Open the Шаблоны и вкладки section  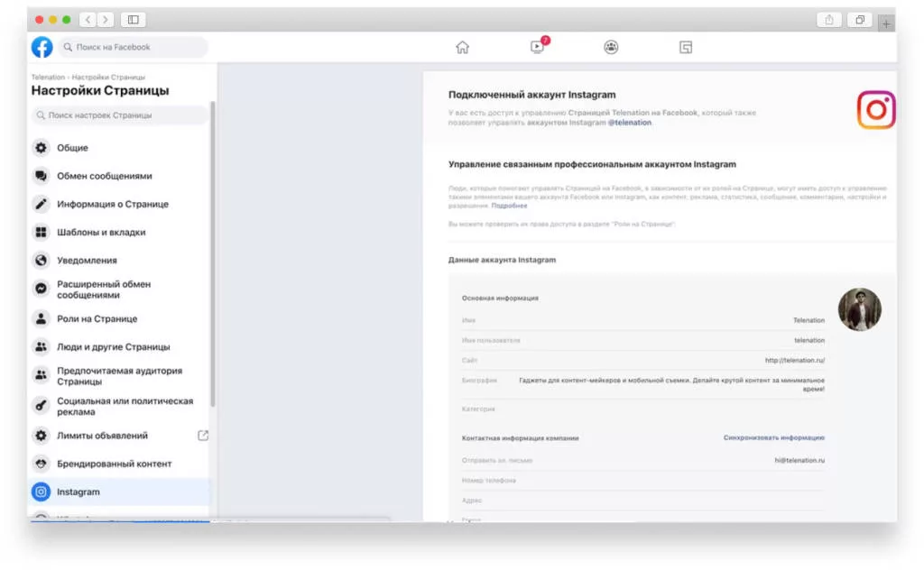tap(120, 232)
